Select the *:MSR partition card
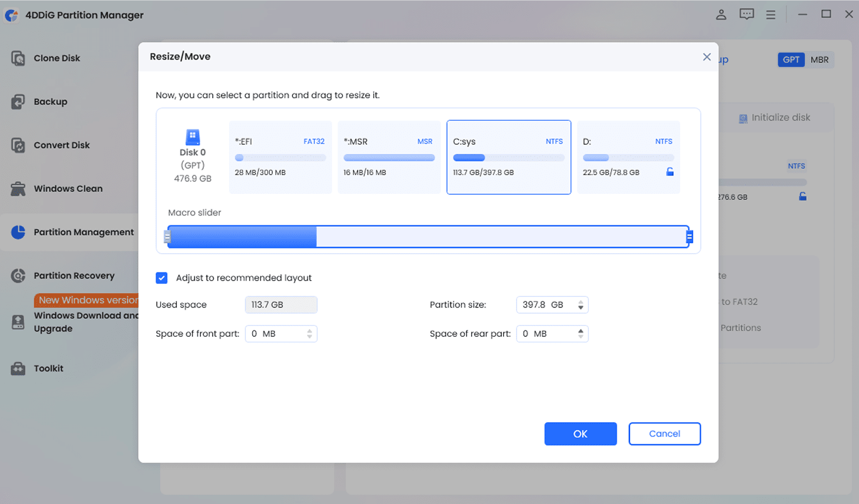The image size is (859, 504). 389,157
